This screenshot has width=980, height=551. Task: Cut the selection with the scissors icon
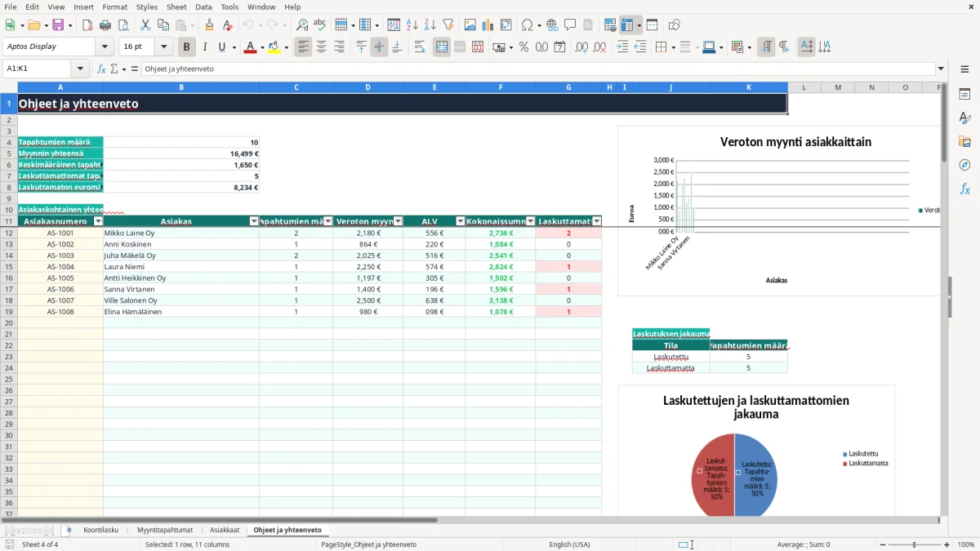(145, 25)
